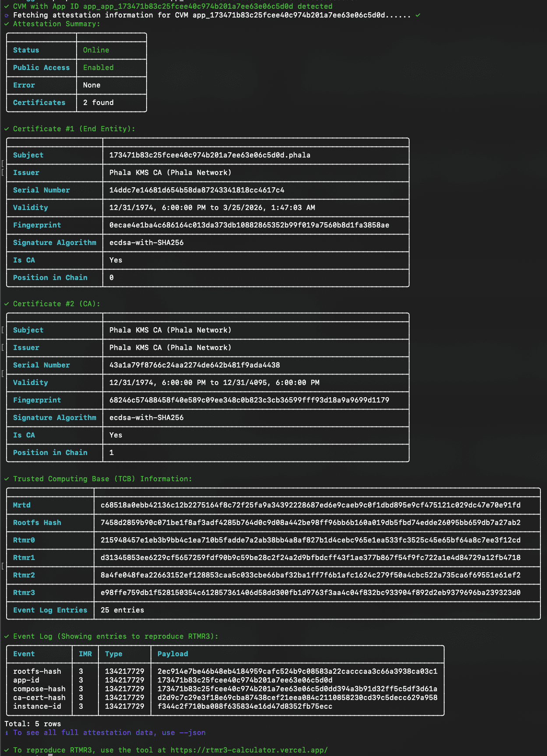Click the checkmark beside Attestation Summary
Screen dimensions: 547x756
[x=7, y=24]
